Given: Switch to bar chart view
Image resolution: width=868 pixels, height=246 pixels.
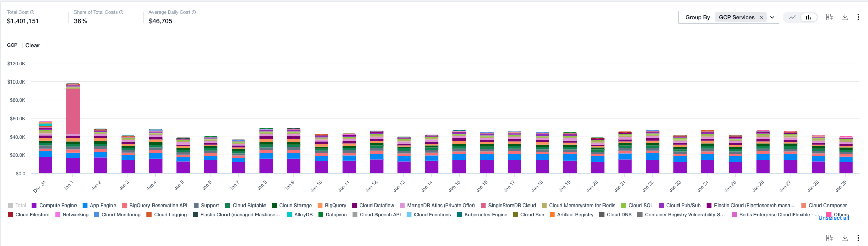Looking at the screenshot, I should point(808,17).
